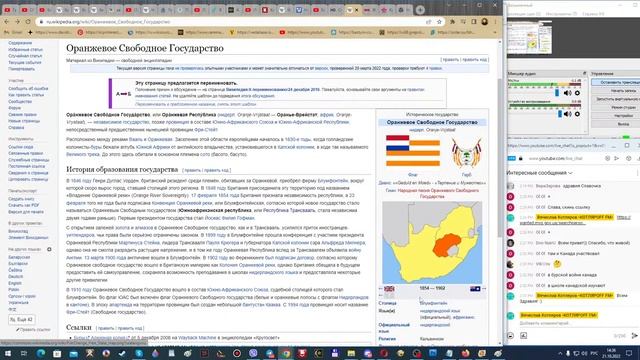
Task: Open Chrome three-dot menu
Action: (495, 22)
